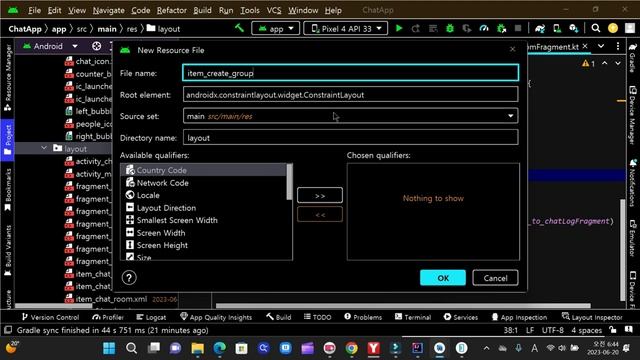
Task: Cancel the New Resource File dialog
Action: click(496, 278)
